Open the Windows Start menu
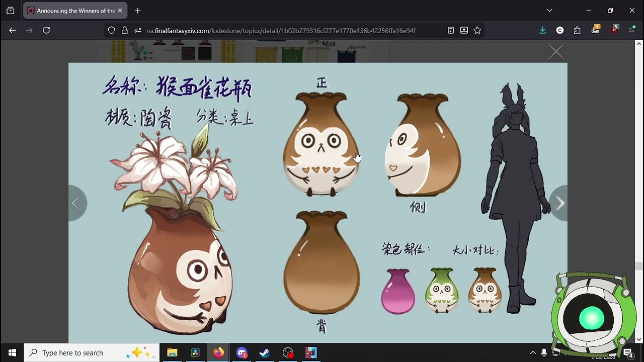The image size is (644, 362). click(12, 353)
